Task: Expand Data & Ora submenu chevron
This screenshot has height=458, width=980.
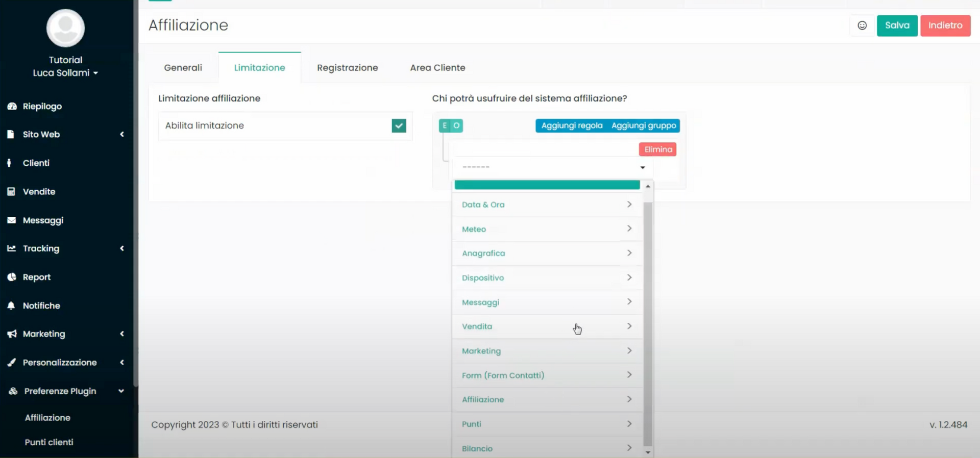Action: 629,204
